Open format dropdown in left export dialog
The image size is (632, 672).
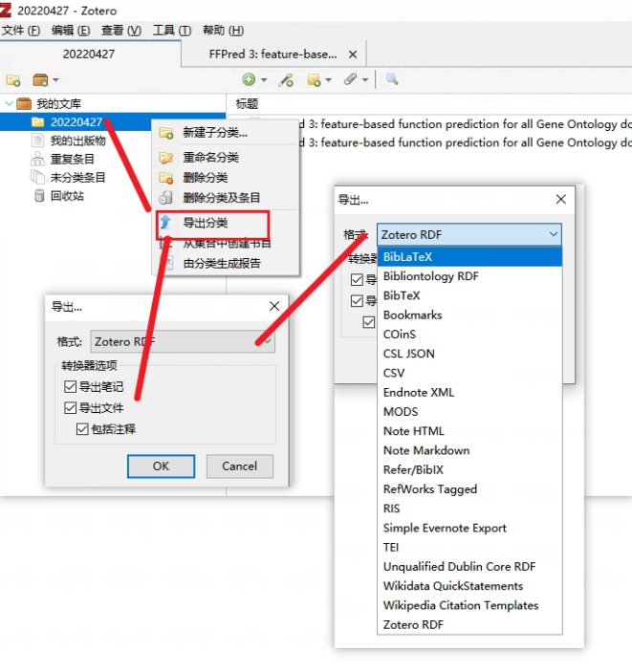click(x=183, y=341)
